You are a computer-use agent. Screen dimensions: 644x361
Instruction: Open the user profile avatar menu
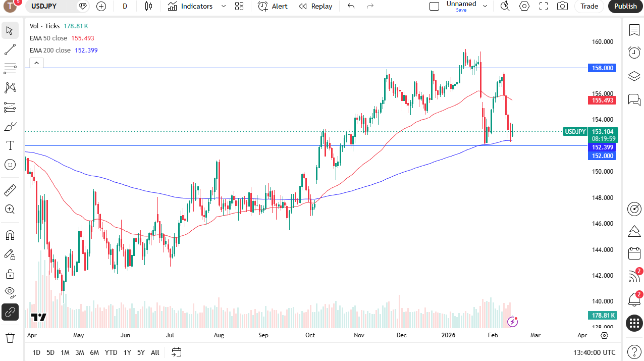point(10,6)
